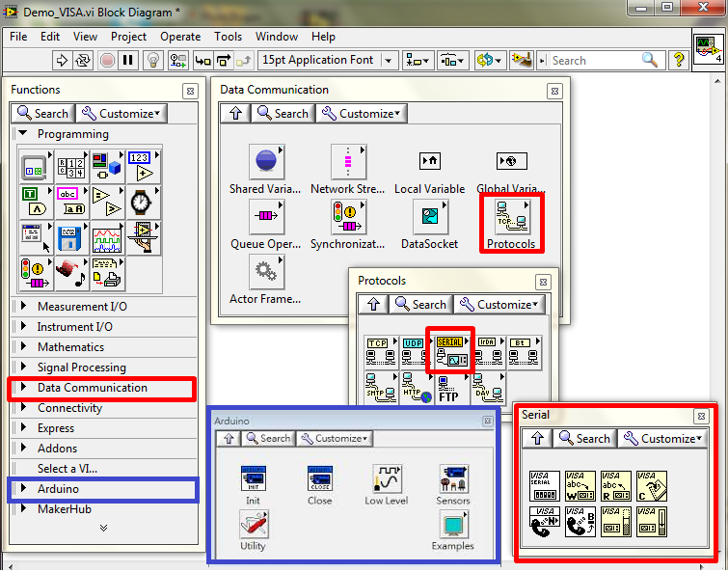Open the Timing subpalette watch icon

click(x=144, y=202)
